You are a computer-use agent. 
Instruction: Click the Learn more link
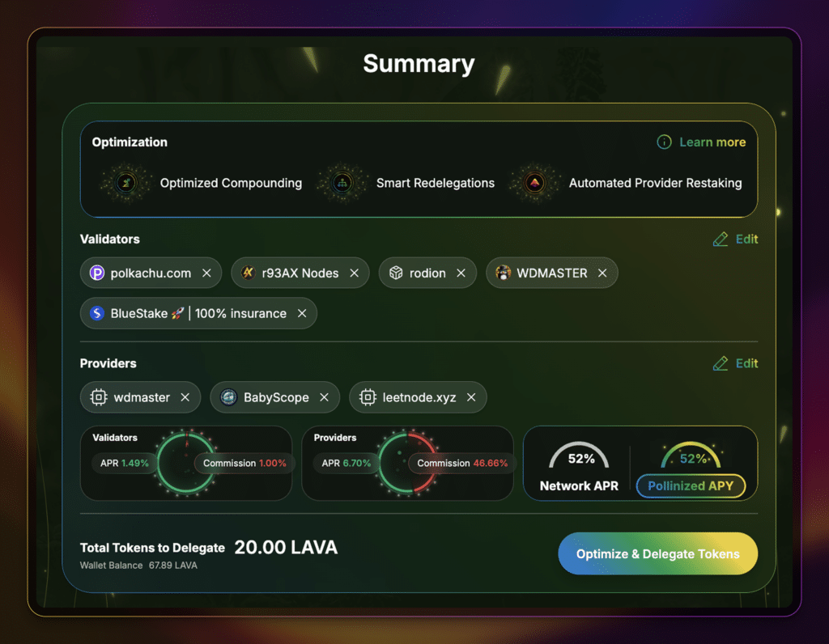pos(714,142)
